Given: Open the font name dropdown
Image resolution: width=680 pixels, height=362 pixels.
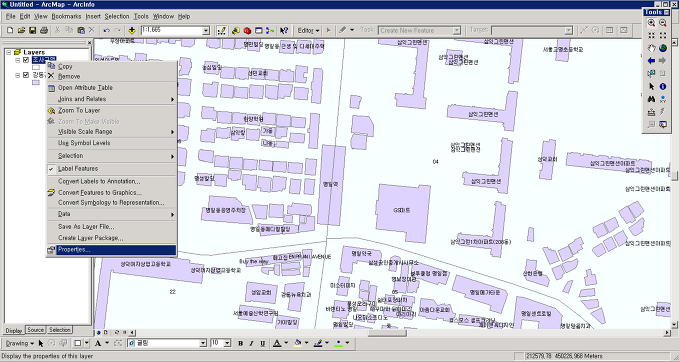Looking at the screenshot, I should pos(203,343).
